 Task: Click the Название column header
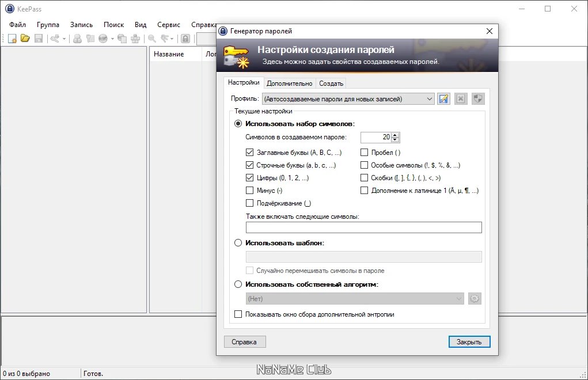click(176, 54)
